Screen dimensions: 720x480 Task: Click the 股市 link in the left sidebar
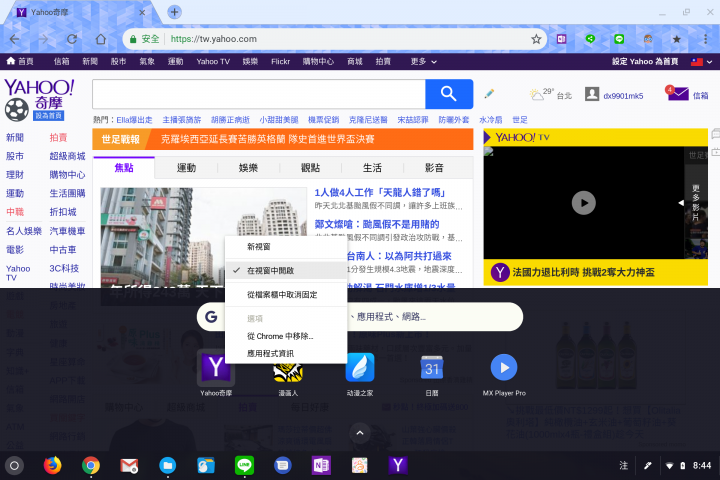pyautogui.click(x=15, y=156)
